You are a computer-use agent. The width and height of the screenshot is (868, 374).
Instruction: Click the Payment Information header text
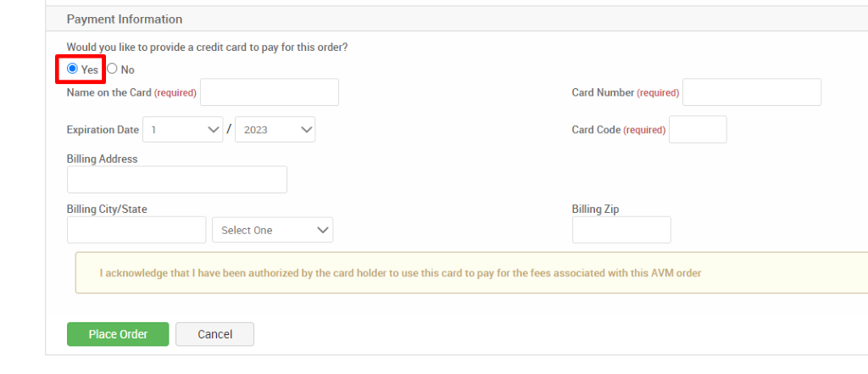tap(125, 20)
